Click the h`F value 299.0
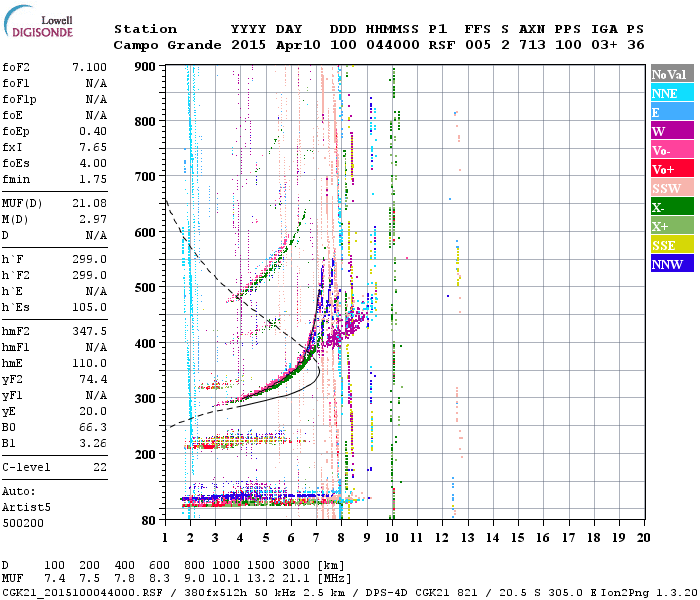The height and width of the screenshot is (600, 700). coord(89,259)
